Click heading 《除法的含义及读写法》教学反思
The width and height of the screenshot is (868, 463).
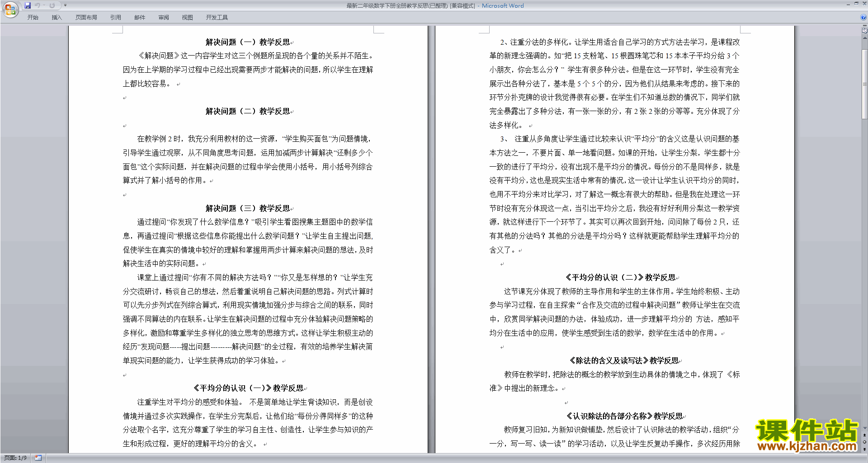pos(624,360)
